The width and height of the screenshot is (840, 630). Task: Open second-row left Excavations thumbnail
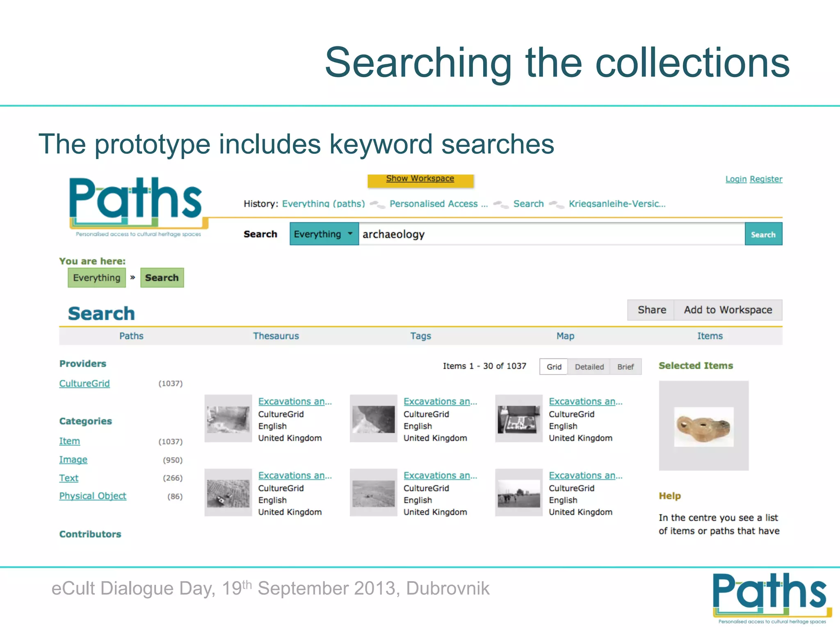point(228,493)
